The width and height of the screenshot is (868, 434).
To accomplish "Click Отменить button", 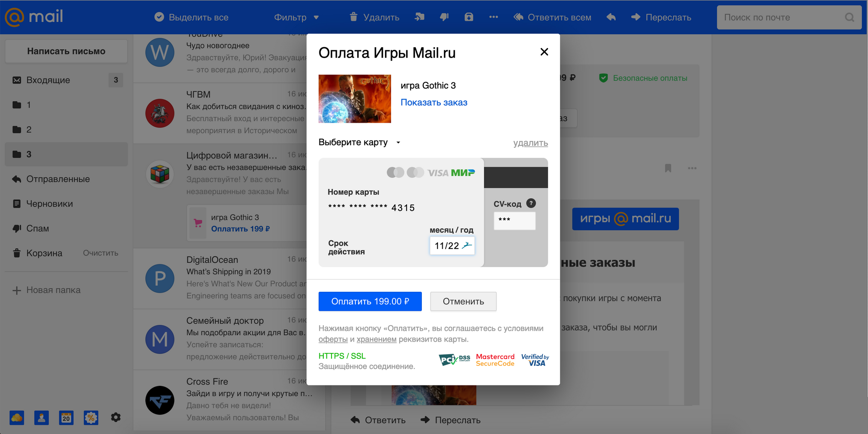I will (x=463, y=301).
